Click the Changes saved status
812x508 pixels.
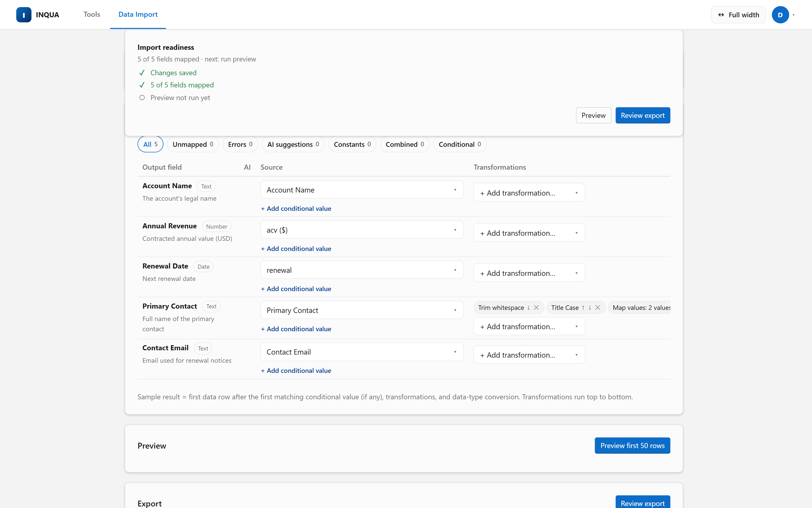click(x=173, y=73)
